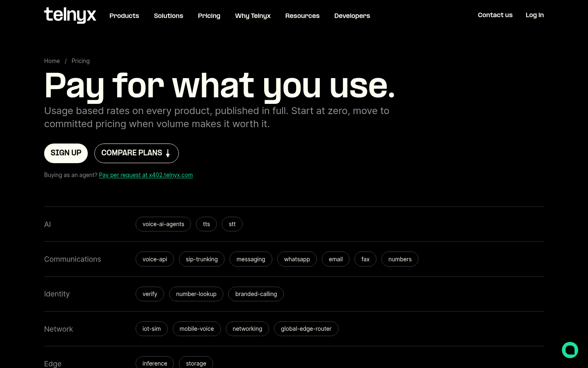Select the number-lookup chip
This screenshot has height=368, width=588.
pos(196,294)
